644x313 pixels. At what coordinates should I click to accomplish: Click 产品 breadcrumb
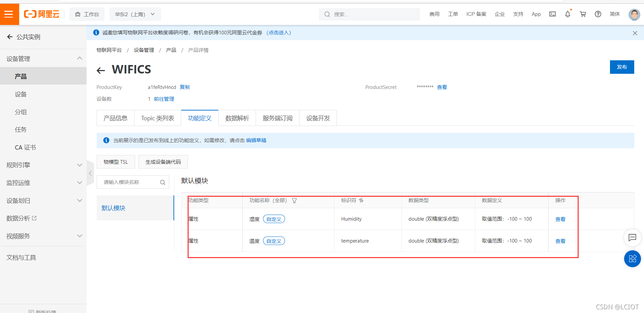[171, 50]
